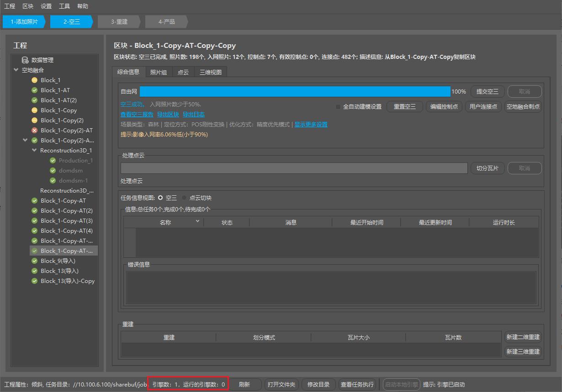562x392 pixels.
Task: Click the blue 自由网 progress bar
Action: (x=295, y=92)
